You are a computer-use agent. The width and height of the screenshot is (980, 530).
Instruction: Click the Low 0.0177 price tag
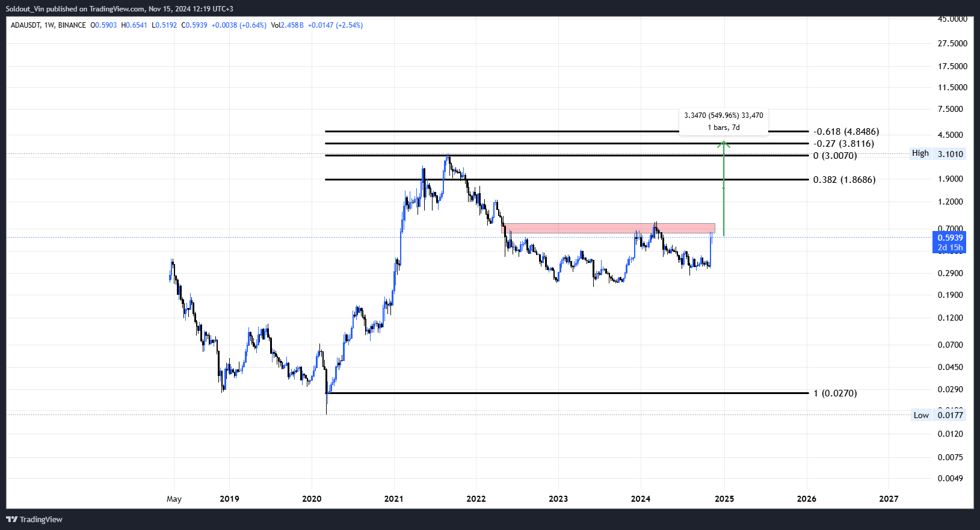coord(938,415)
